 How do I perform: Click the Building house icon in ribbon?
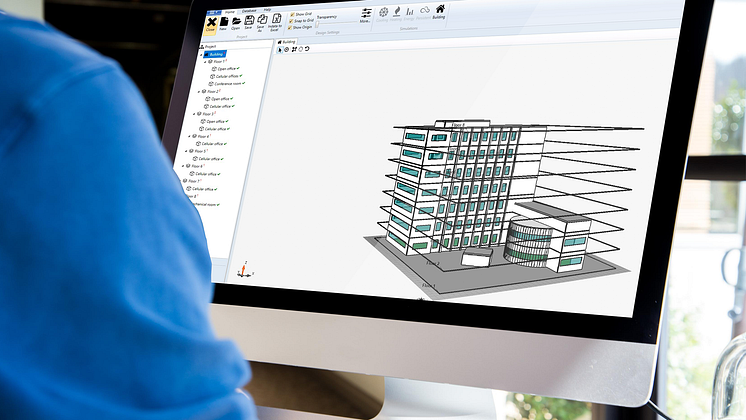pyautogui.click(x=440, y=11)
